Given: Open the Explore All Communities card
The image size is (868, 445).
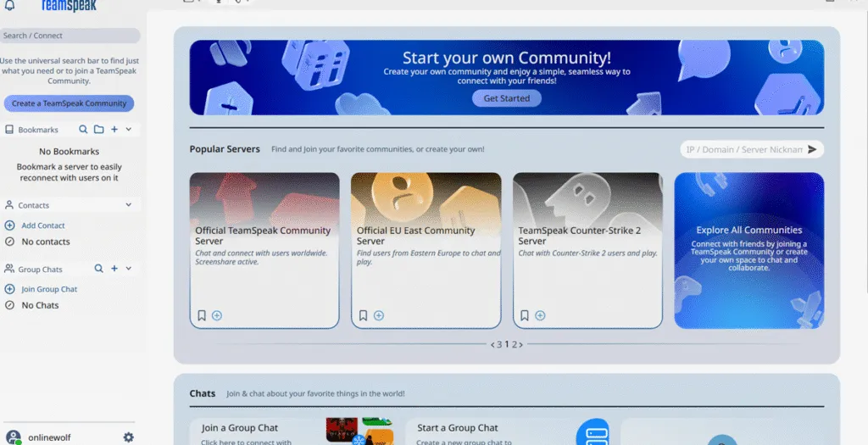Looking at the screenshot, I should point(749,250).
